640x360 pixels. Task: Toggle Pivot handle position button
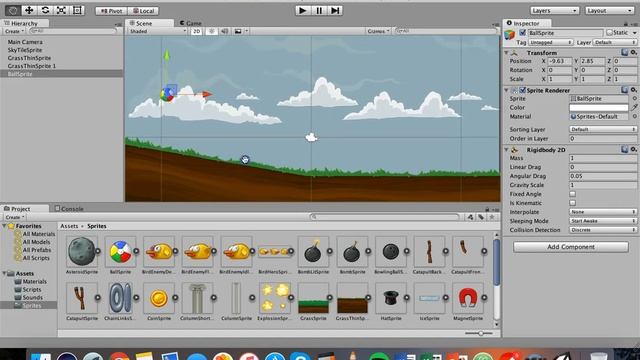coord(111,11)
